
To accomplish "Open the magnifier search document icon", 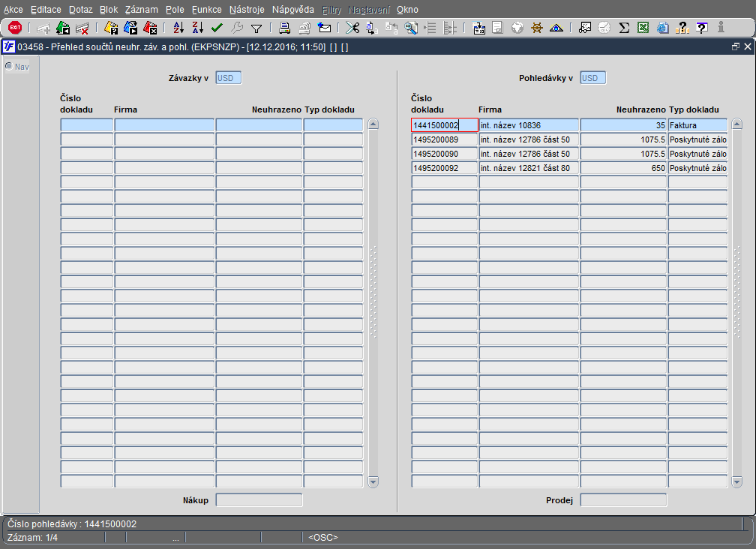I will tap(411, 28).
